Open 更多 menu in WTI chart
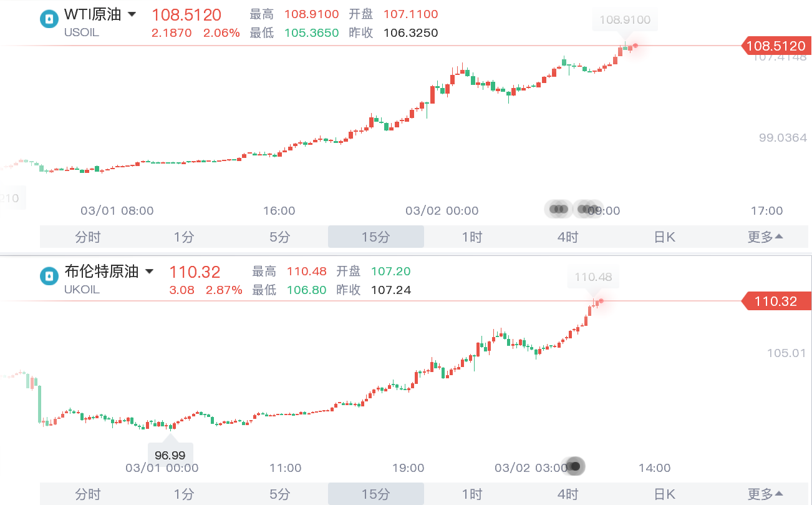This screenshot has height=505, width=812. (x=765, y=237)
